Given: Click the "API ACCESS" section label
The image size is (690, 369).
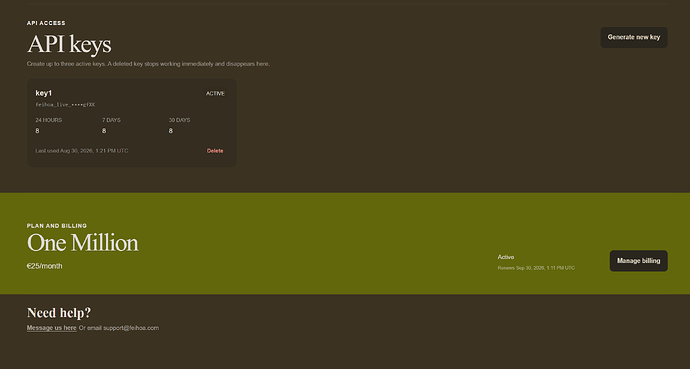Looking at the screenshot, I should (x=46, y=23).
